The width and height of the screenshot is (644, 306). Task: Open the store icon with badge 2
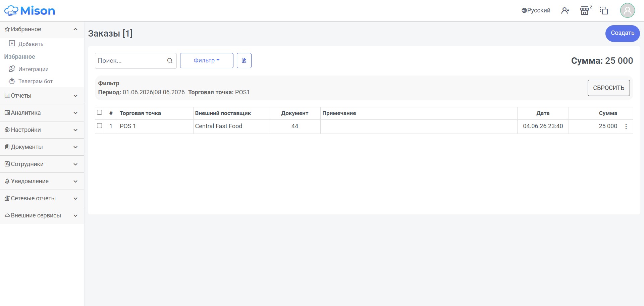coord(585,11)
